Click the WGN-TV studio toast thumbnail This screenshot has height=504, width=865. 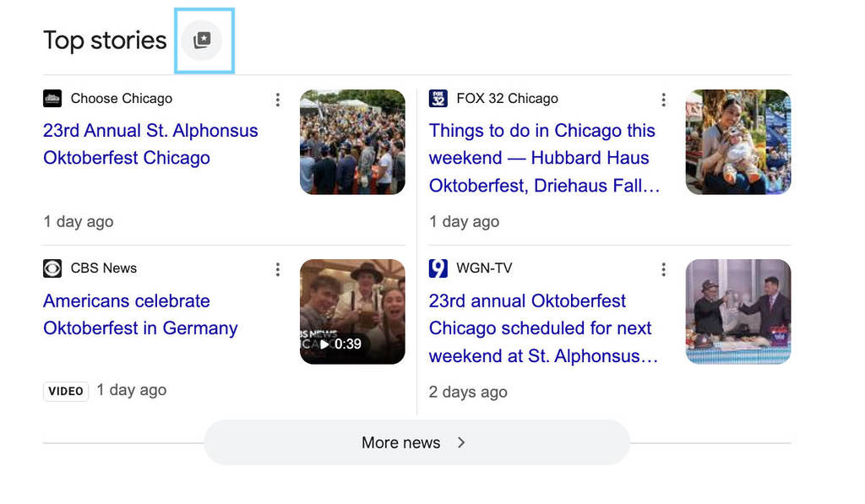pyautogui.click(x=737, y=312)
